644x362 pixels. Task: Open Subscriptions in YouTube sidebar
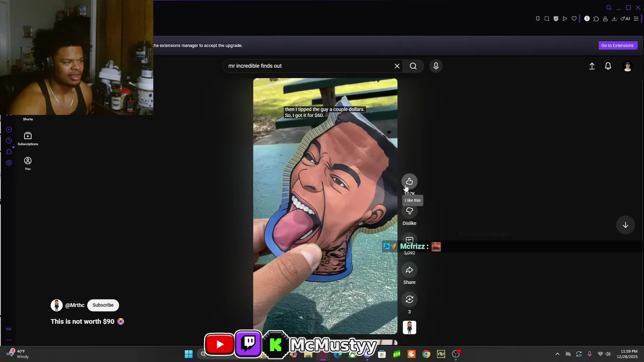click(x=28, y=139)
